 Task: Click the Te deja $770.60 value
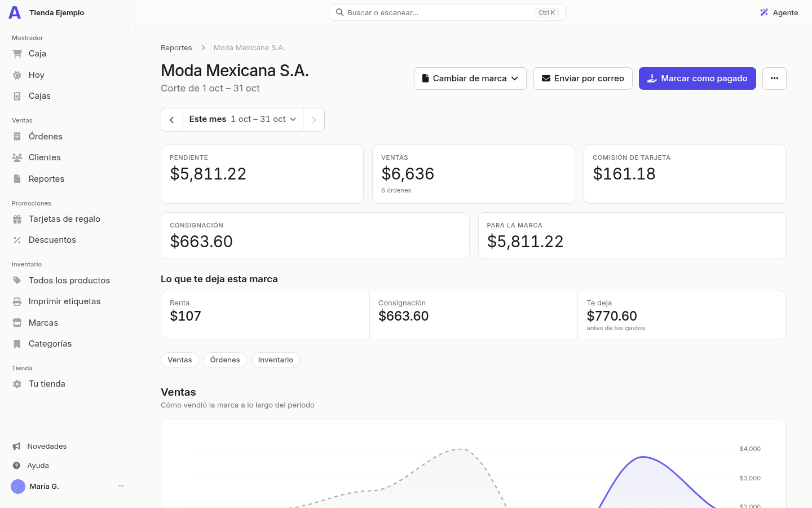(612, 316)
